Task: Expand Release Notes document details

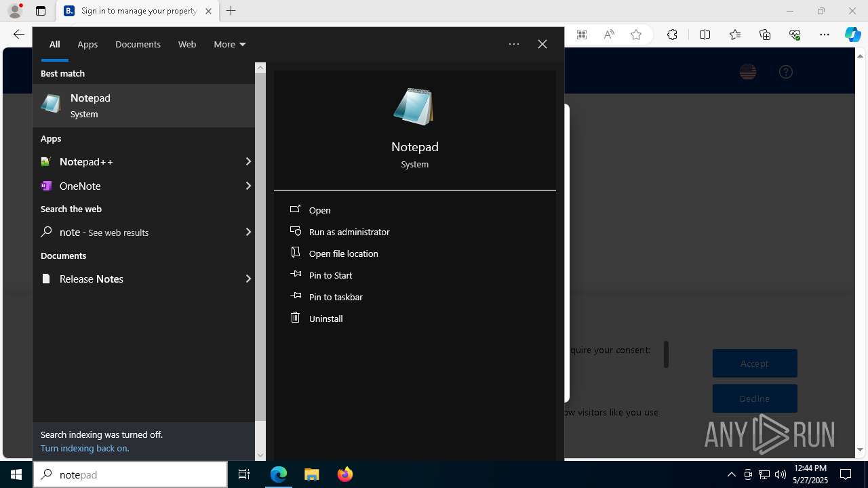Action: point(248,279)
